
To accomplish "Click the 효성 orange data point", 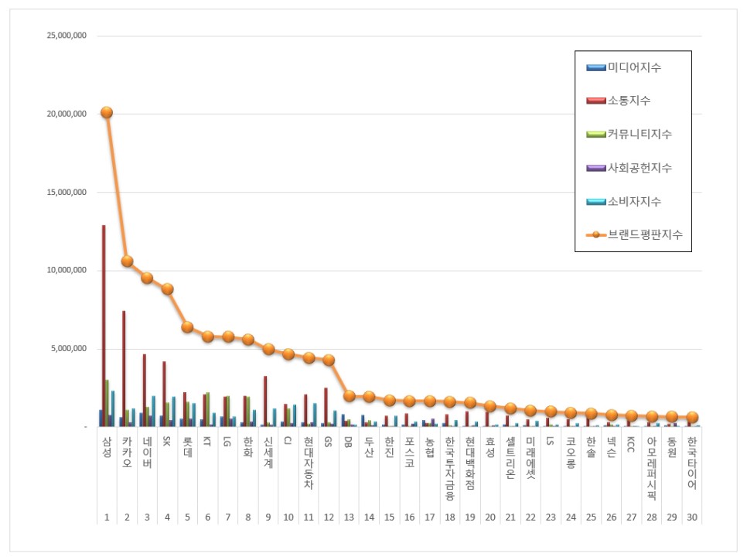I will click(490, 407).
